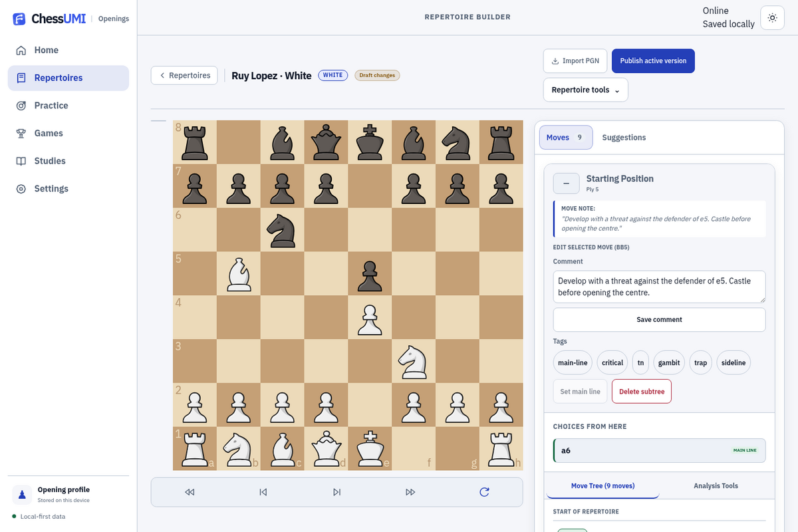The width and height of the screenshot is (798, 532).
Task: Save the comment
Action: [x=659, y=319]
